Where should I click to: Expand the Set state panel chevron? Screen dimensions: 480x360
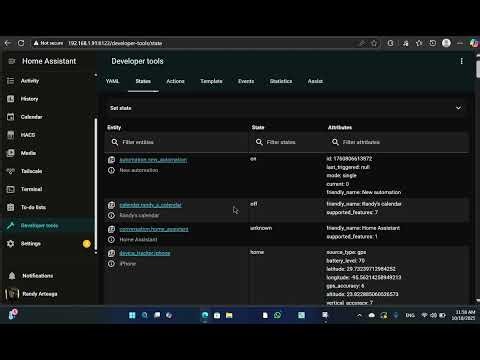458,108
